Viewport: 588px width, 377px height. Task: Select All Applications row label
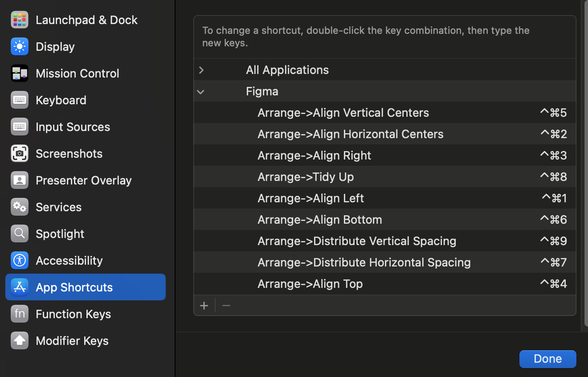(287, 70)
